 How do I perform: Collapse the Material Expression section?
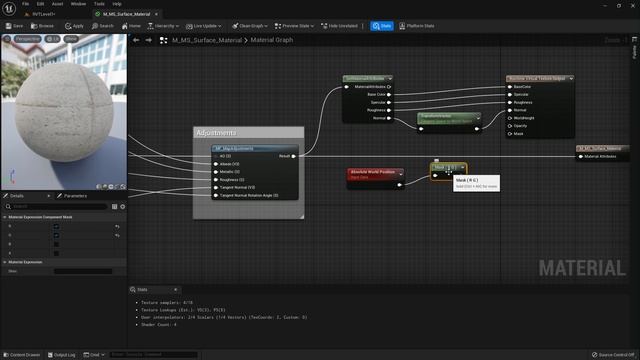(x=5, y=262)
